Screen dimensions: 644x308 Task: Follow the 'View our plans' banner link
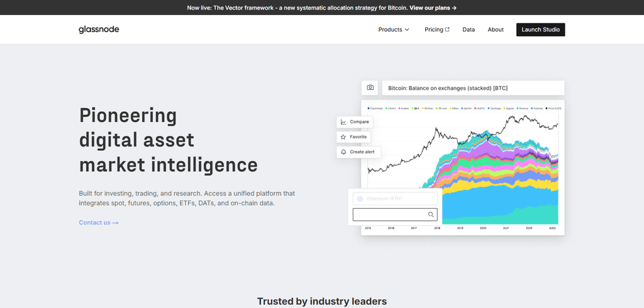[x=433, y=8]
